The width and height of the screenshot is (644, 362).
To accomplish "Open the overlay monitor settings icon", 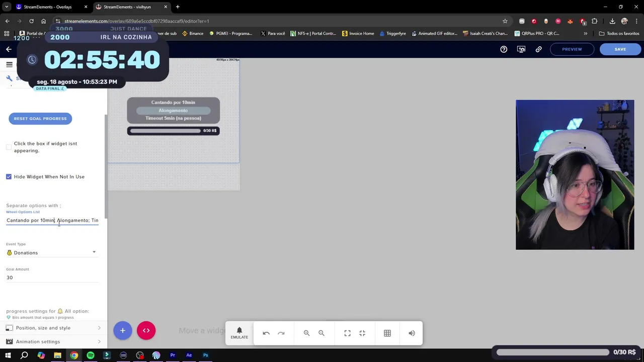I will 521,49.
